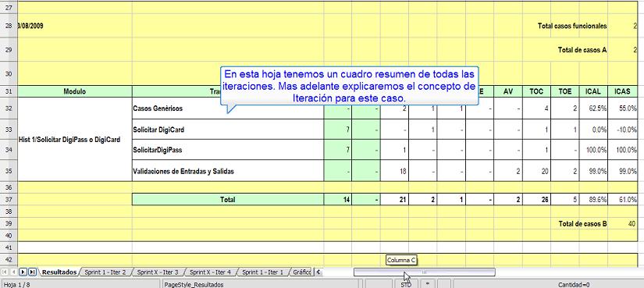This screenshot has width=644, height=288.
Task: Switch to Sprint X - Iter 3 sheet
Action: (158, 272)
